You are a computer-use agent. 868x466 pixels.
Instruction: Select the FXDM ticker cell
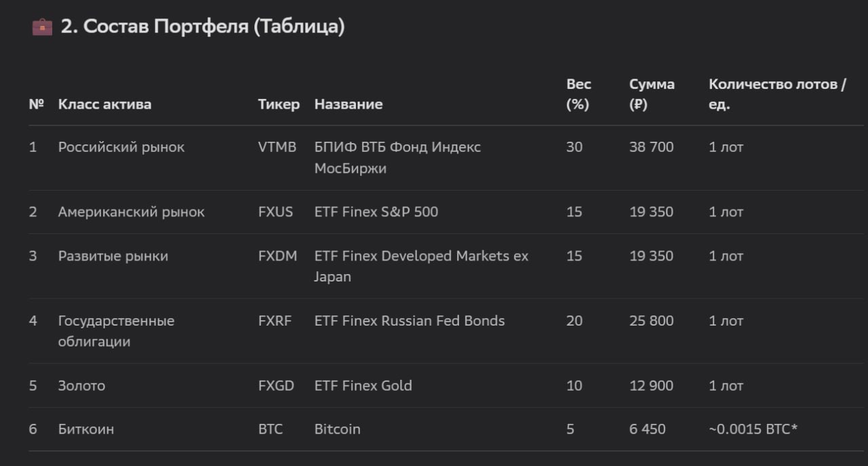(x=277, y=256)
